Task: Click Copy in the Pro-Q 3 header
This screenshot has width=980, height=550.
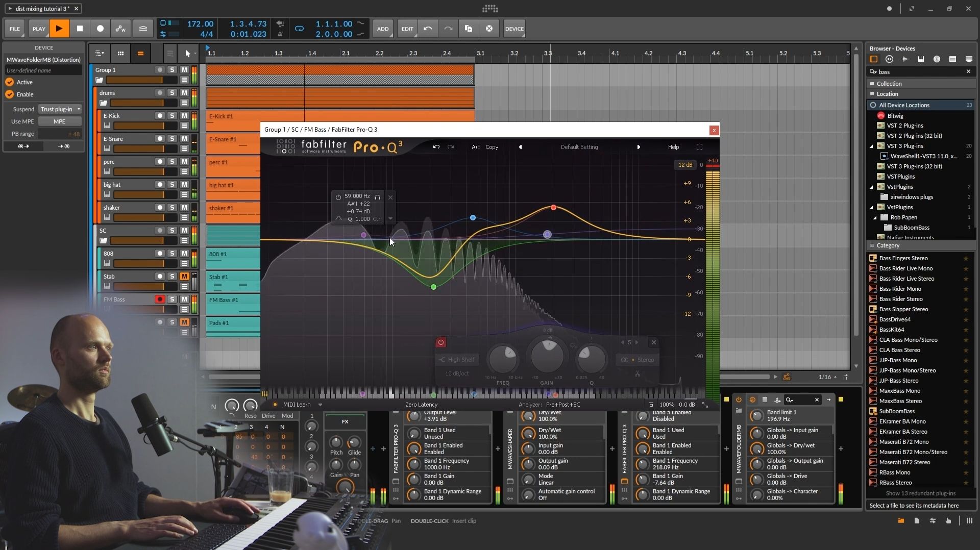Action: (492, 147)
